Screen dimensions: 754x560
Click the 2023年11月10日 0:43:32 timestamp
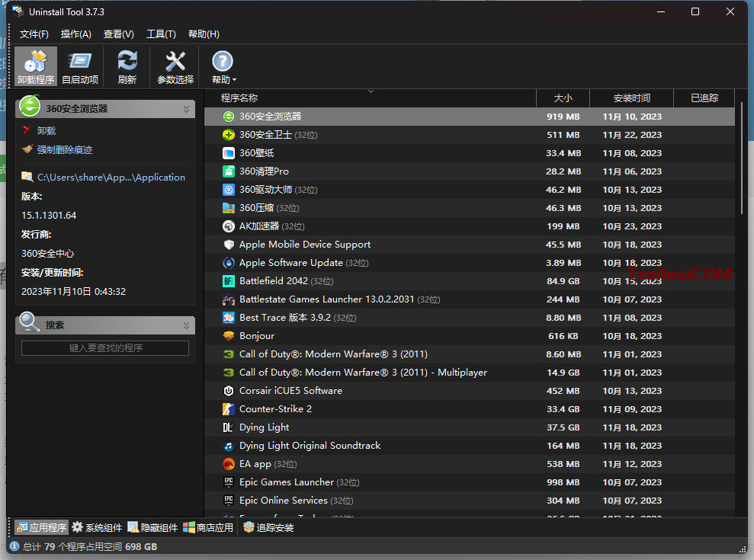(74, 291)
